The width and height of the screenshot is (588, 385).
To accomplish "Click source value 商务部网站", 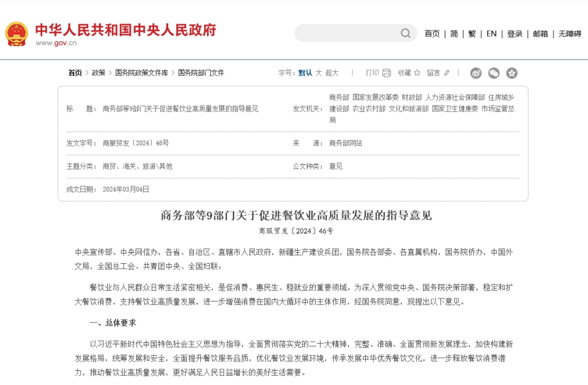I will [x=346, y=143].
